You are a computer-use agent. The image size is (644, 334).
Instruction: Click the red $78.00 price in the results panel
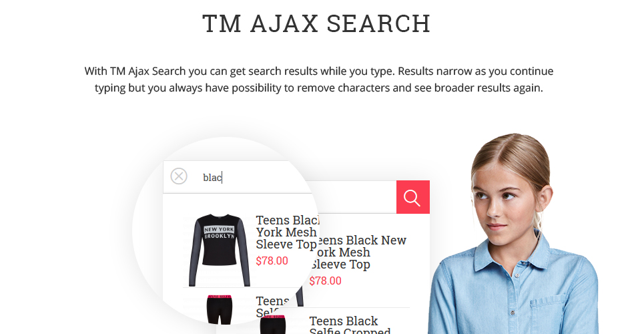pos(325,281)
